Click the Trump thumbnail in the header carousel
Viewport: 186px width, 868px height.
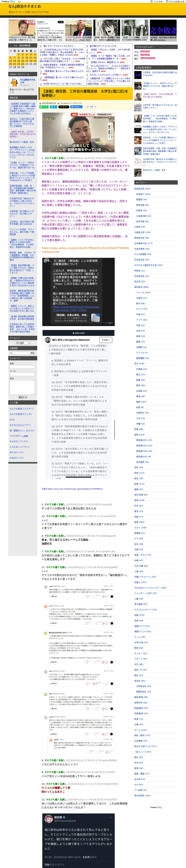coord(78,30)
